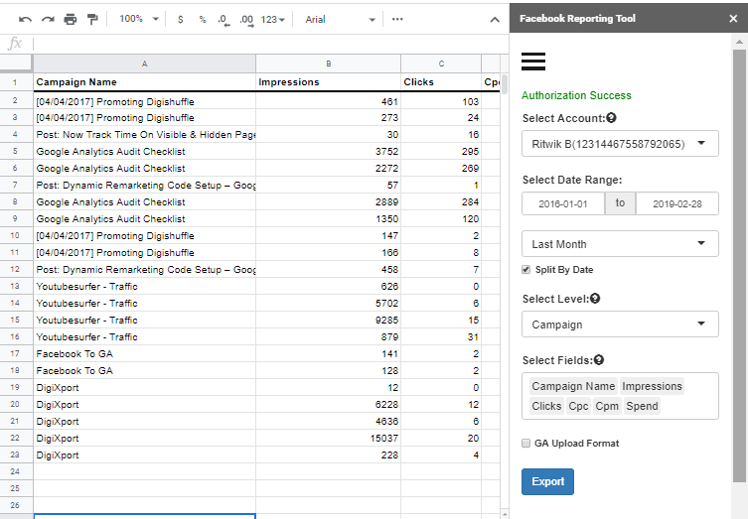The image size is (748, 519).
Task: Click the undo icon in toolbar
Action: click(x=25, y=20)
